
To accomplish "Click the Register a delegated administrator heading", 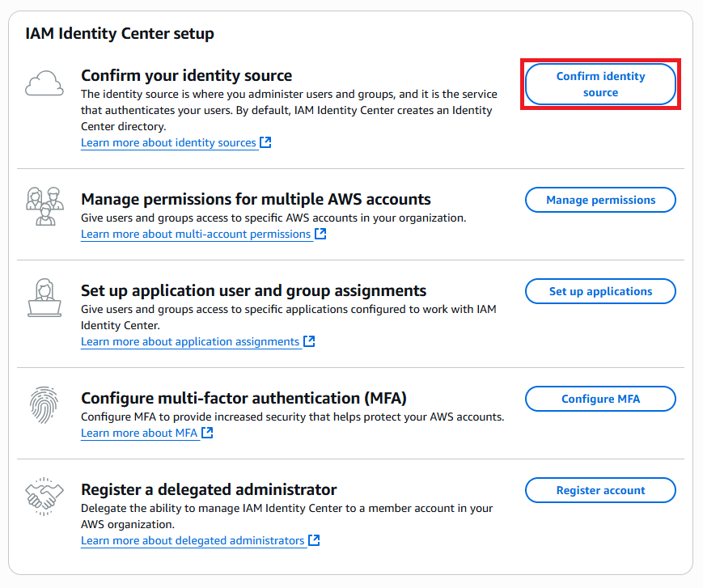I will tap(209, 489).
